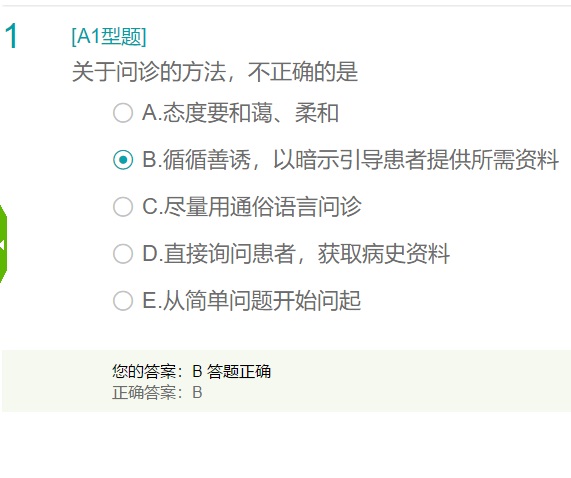571x478 pixels.
Task: Click the letter B after 正确答案
Action: (197, 392)
